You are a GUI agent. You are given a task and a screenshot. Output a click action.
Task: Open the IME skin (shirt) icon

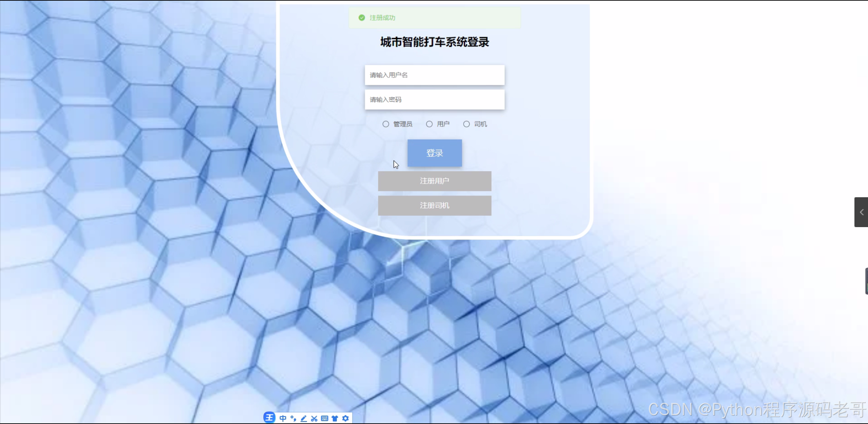click(x=335, y=418)
